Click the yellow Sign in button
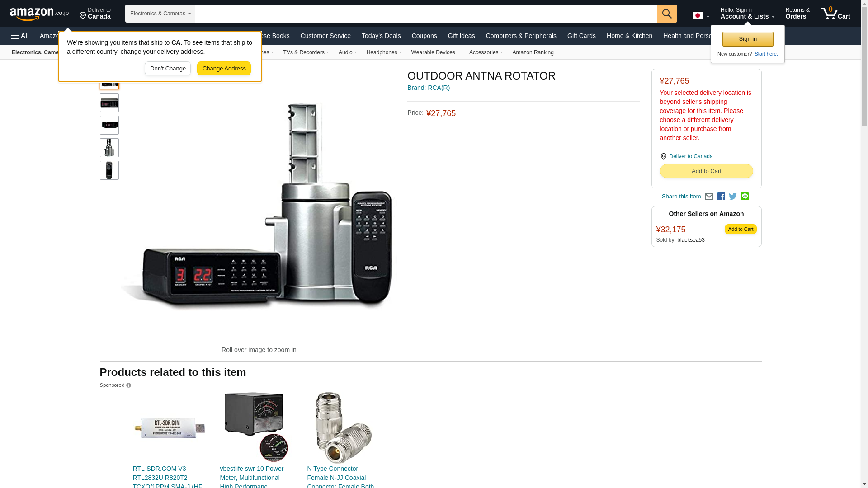This screenshot has height=488, width=868. coord(748,39)
